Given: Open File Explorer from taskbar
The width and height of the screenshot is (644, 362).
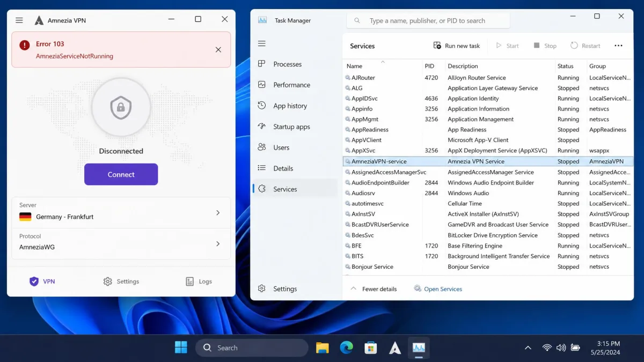Looking at the screenshot, I should [x=322, y=348].
